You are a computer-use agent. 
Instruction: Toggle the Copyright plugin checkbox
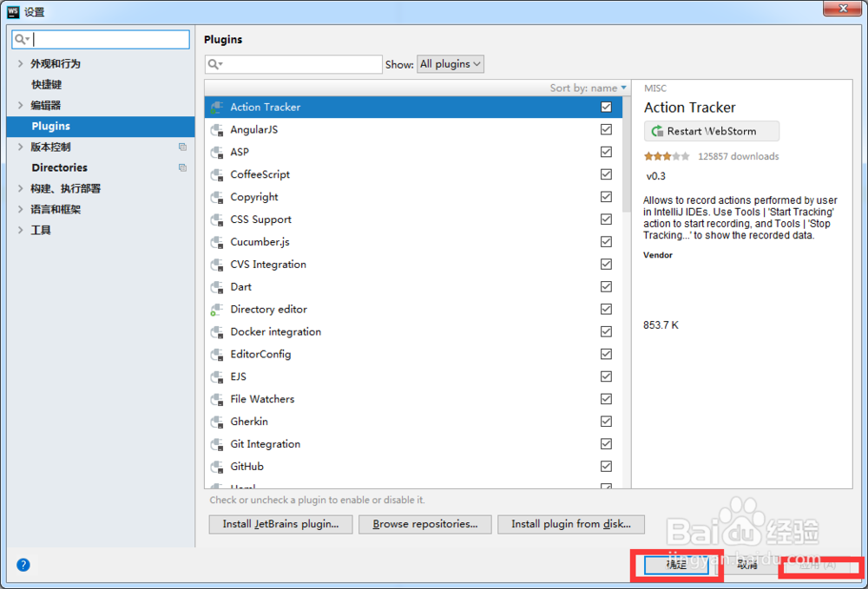[x=606, y=197]
